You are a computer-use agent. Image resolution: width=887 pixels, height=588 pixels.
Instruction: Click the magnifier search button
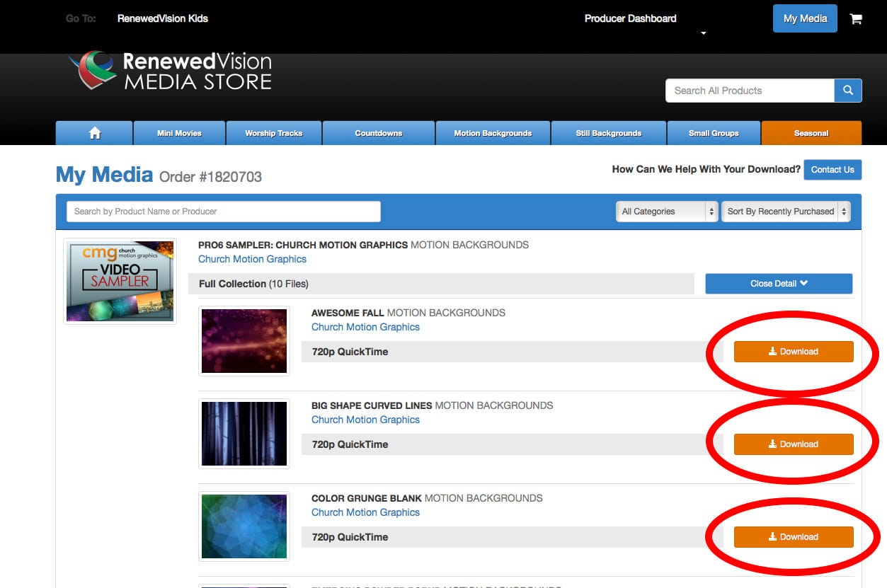[x=848, y=91]
